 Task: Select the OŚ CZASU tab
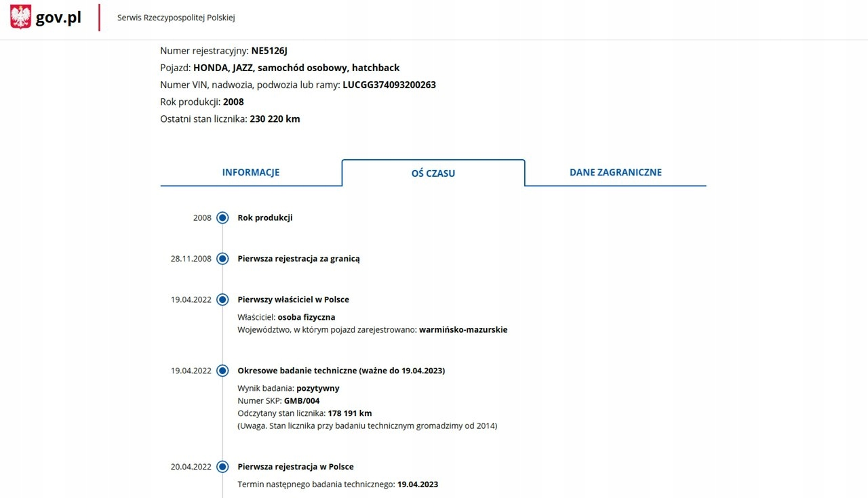[x=433, y=173]
